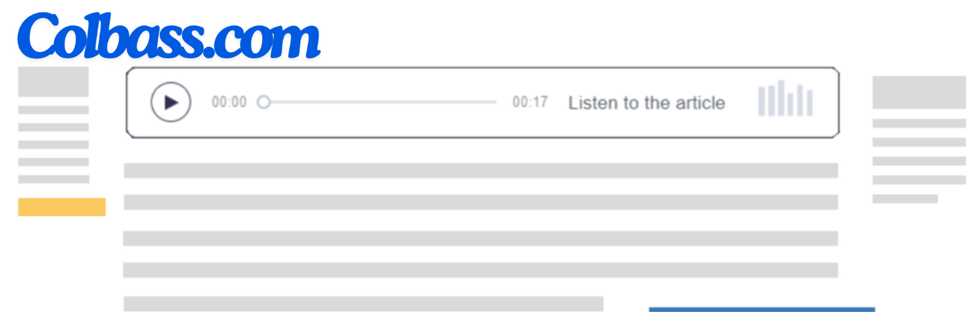The height and width of the screenshot is (317, 980).
Task: Click the first placeholder line in left sidebar
Action: point(53,110)
